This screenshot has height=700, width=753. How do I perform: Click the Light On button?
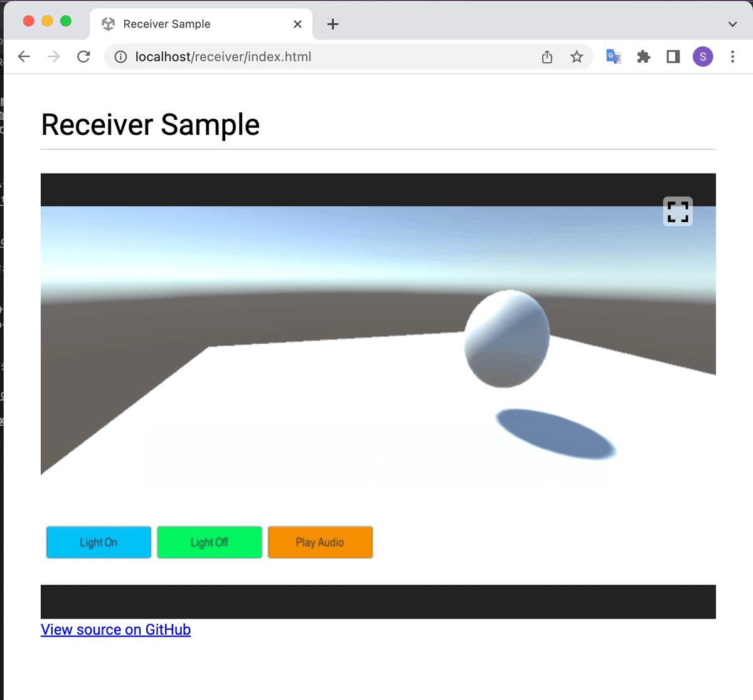pyautogui.click(x=99, y=542)
